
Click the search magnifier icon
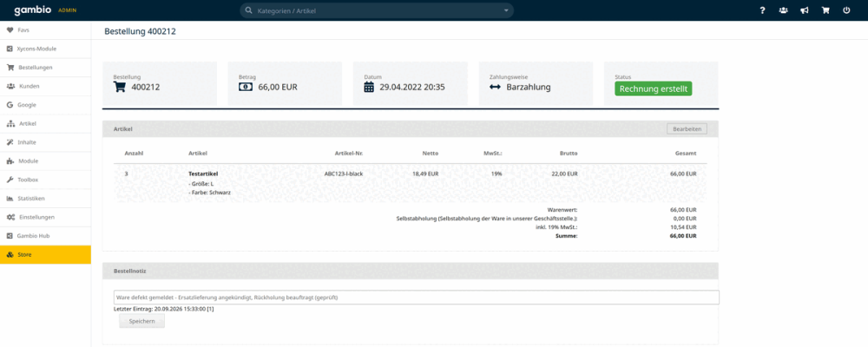[248, 10]
